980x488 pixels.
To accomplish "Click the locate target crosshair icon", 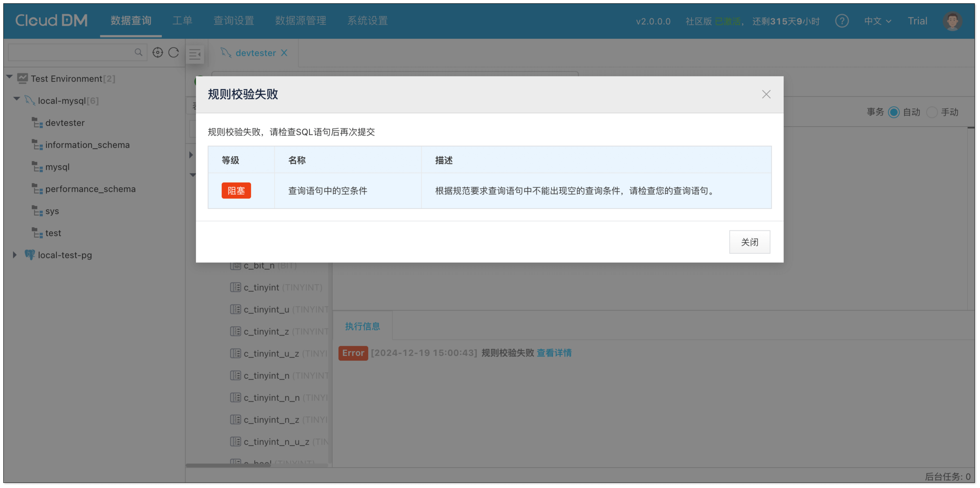I will [x=158, y=53].
